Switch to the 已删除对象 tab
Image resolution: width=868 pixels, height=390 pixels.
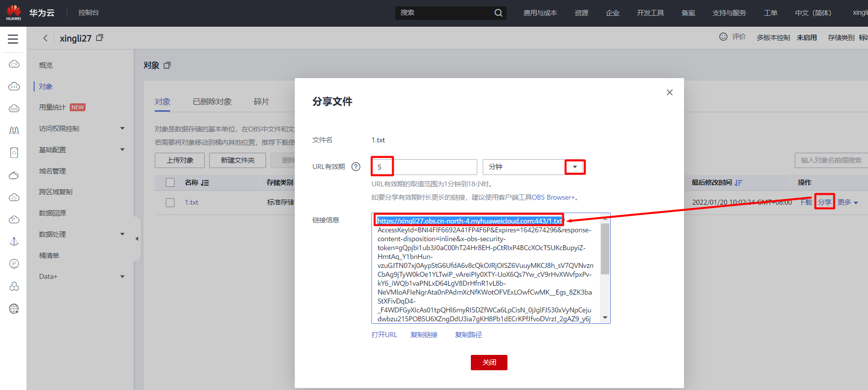[x=212, y=101]
